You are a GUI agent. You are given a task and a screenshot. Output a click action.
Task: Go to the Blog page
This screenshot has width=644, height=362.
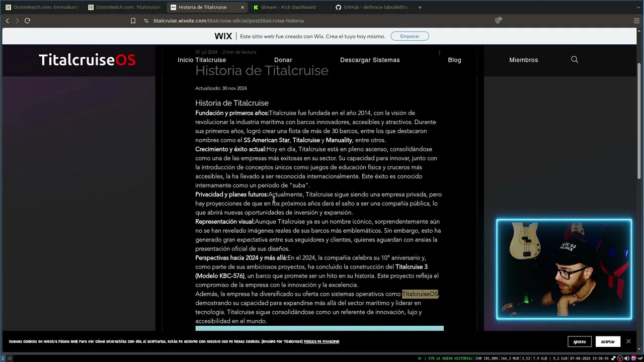click(x=454, y=60)
